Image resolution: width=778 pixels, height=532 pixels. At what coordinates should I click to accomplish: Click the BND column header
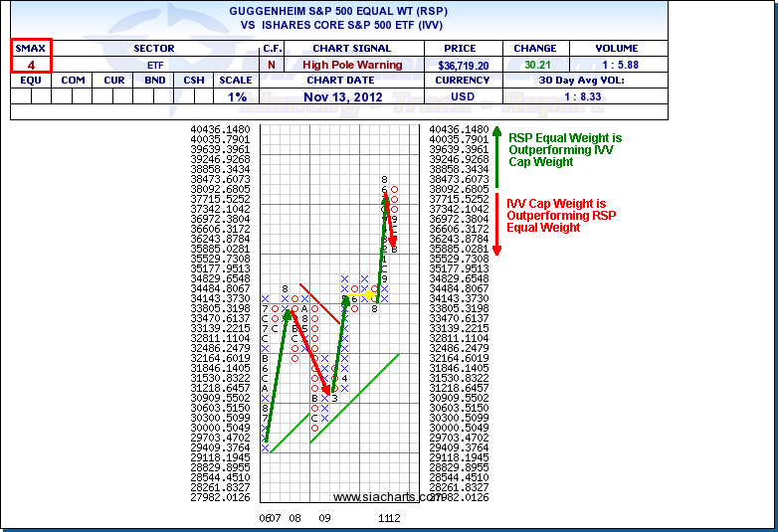[154, 81]
